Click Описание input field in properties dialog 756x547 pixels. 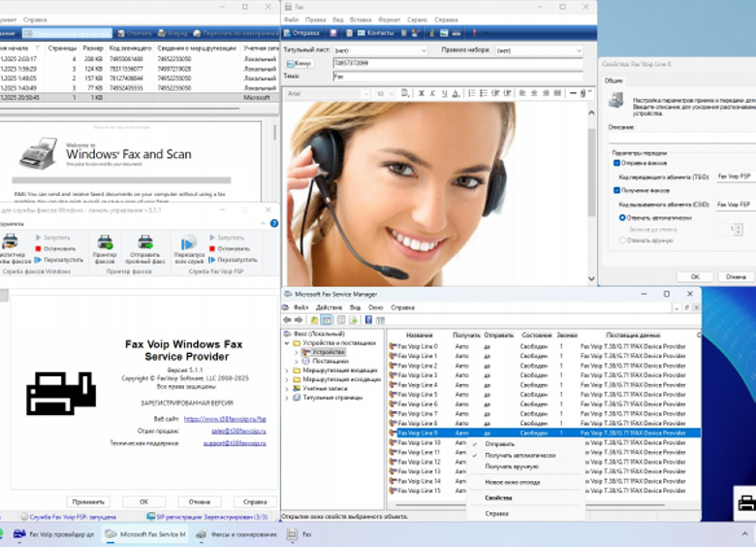click(x=681, y=138)
